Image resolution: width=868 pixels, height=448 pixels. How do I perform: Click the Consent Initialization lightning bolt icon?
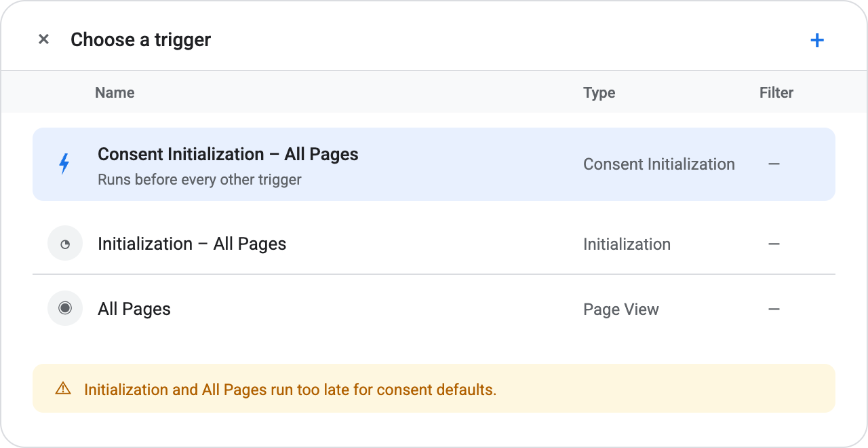(x=64, y=164)
